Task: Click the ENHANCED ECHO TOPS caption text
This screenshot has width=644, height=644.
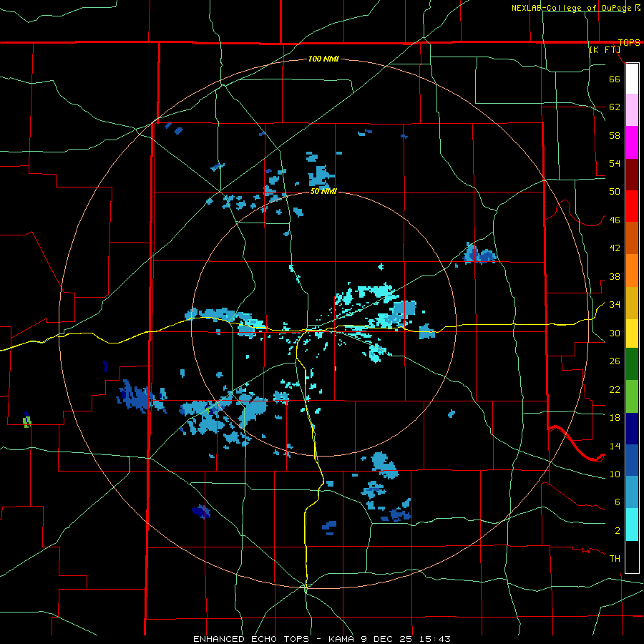Action: pos(253,639)
